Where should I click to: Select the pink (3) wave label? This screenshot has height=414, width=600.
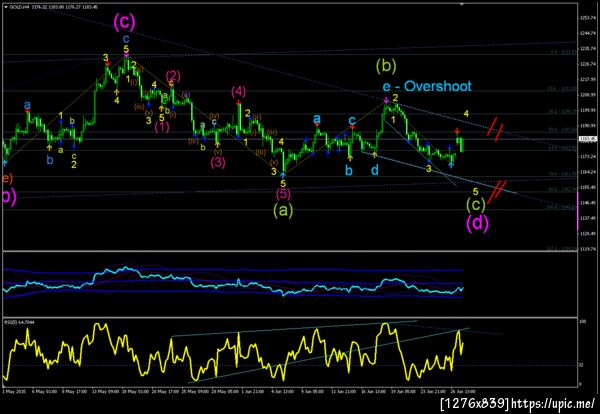(218, 162)
